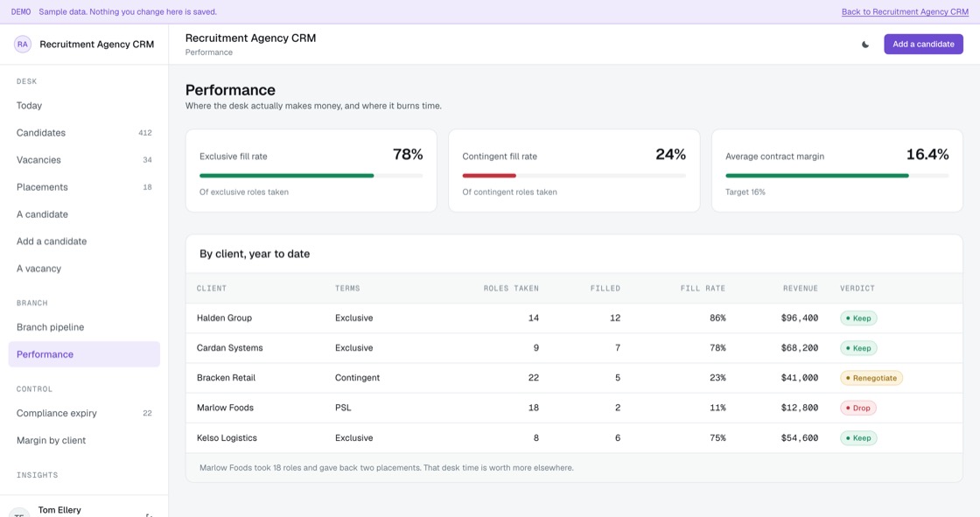Click the 23% fill rate cell
The width and height of the screenshot is (980, 517).
[717, 378]
